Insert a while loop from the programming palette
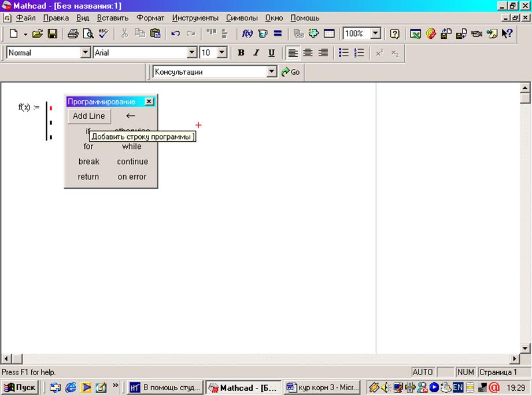Image resolution: width=532 pixels, height=396 pixels. point(132,146)
